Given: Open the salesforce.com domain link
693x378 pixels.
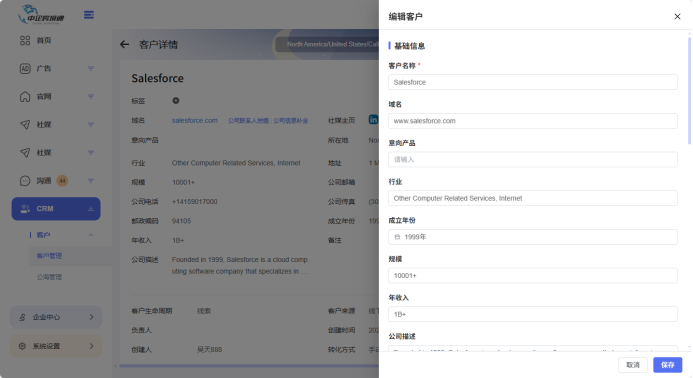Looking at the screenshot, I should (194, 120).
